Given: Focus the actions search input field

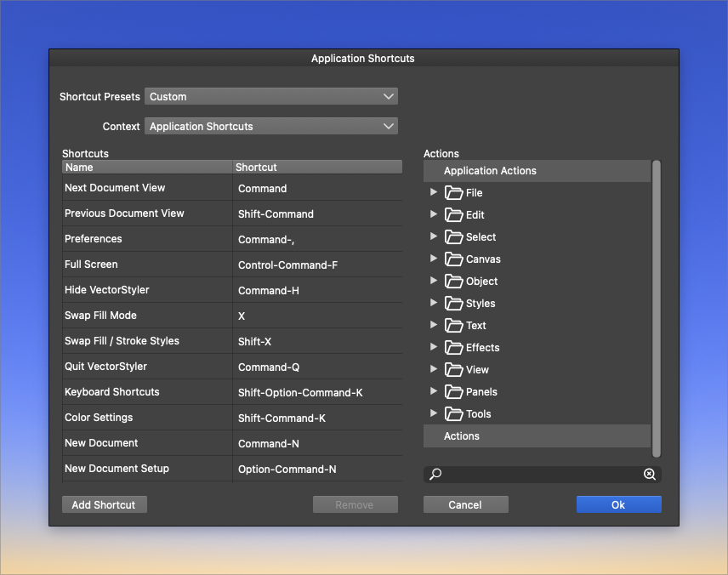Looking at the screenshot, I should coord(542,475).
